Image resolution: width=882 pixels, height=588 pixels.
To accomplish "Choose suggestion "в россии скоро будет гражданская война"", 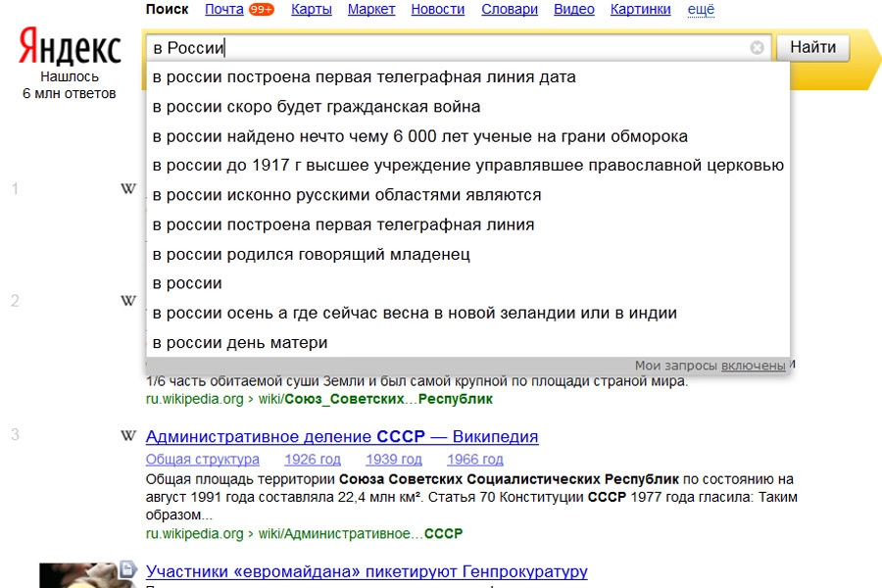I will (317, 107).
